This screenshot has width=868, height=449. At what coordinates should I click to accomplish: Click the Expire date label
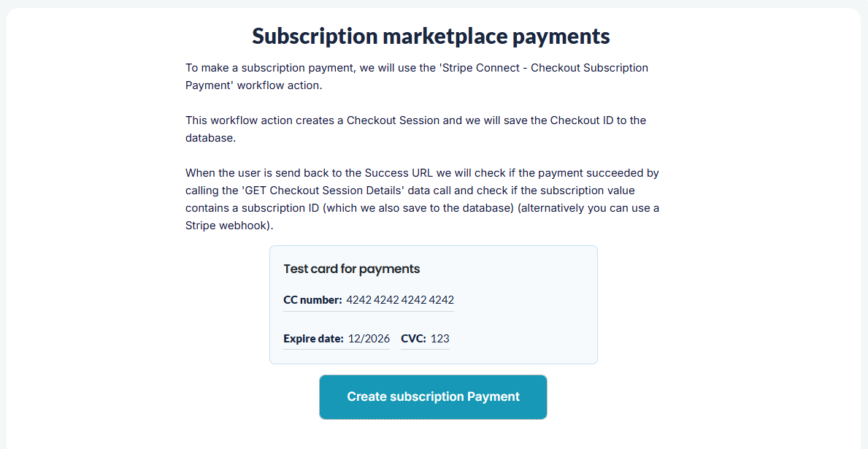(x=313, y=339)
